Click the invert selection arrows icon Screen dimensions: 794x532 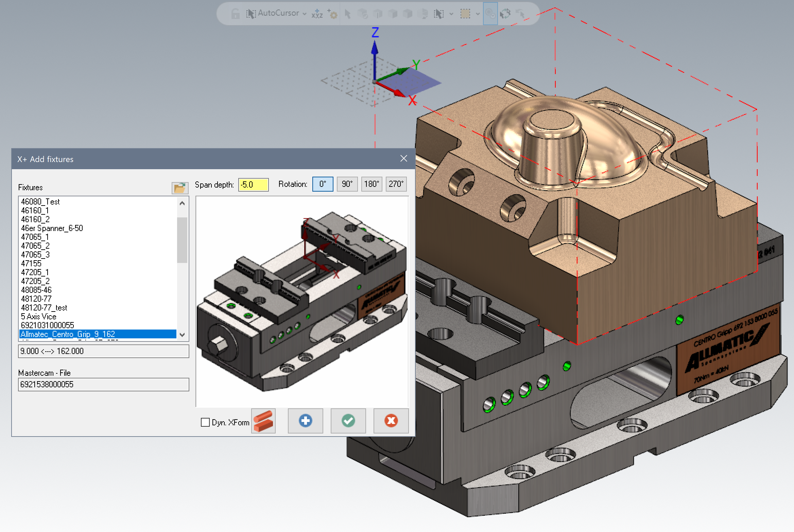(505, 14)
